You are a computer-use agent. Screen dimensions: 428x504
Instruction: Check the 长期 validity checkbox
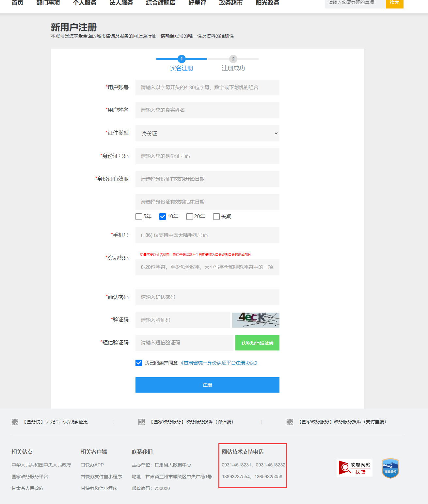point(216,217)
